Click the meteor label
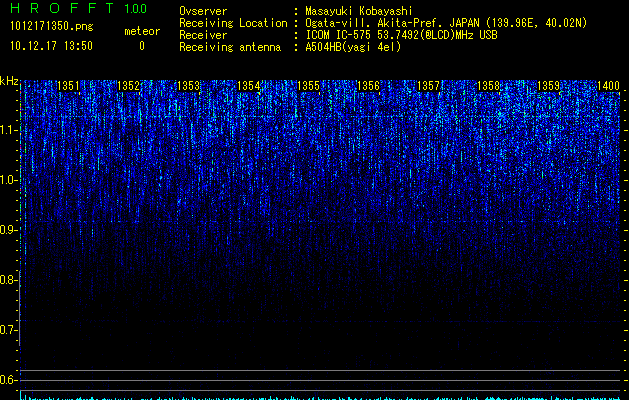 [142, 31]
